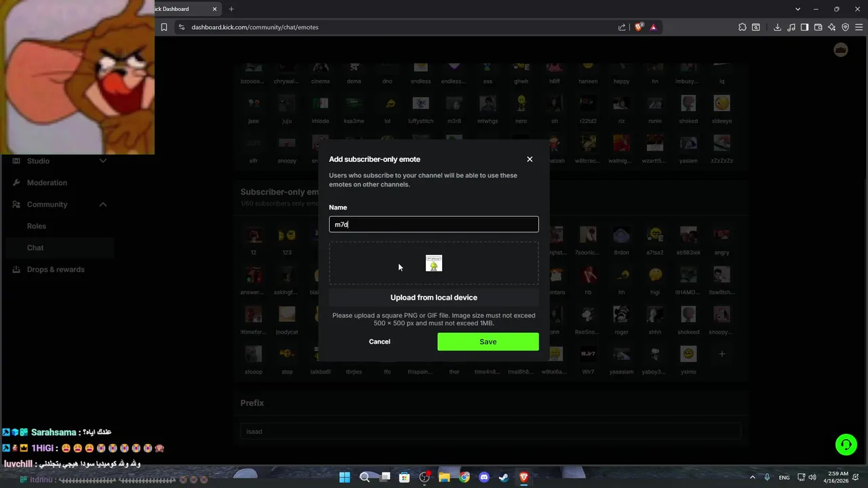Open Brave Shields lion icon
The image size is (868, 488).
tap(639, 27)
